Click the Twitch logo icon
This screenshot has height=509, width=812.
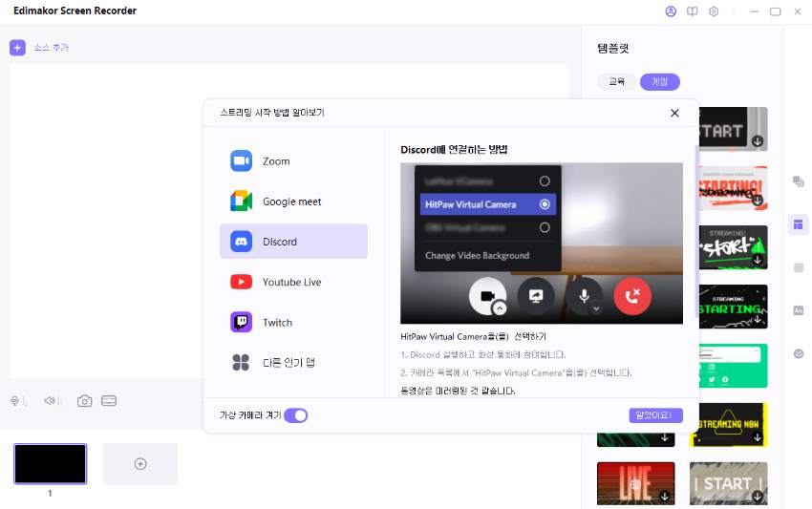click(241, 322)
